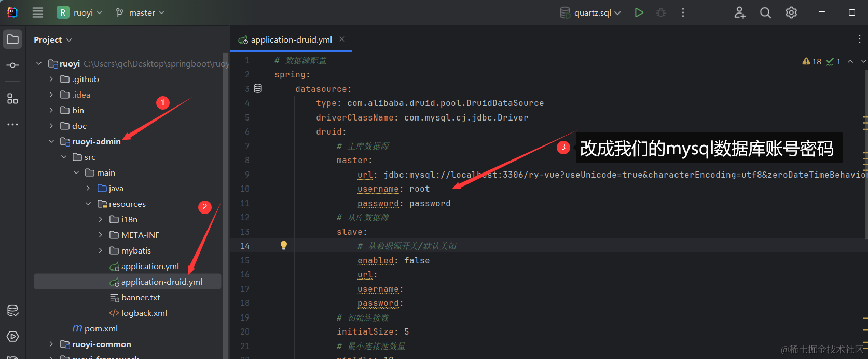Open application.yml in the project tree
Screen dimensions: 868x359
pyautogui.click(x=150, y=266)
